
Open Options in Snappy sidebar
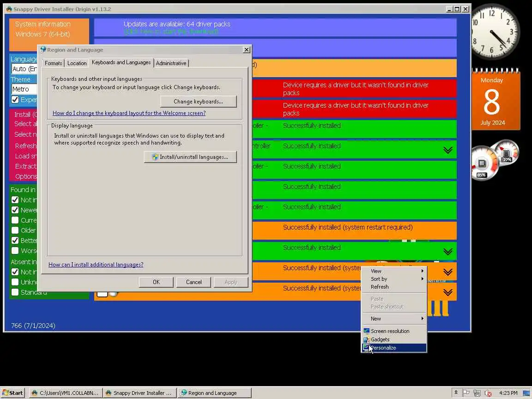pyautogui.click(x=26, y=176)
